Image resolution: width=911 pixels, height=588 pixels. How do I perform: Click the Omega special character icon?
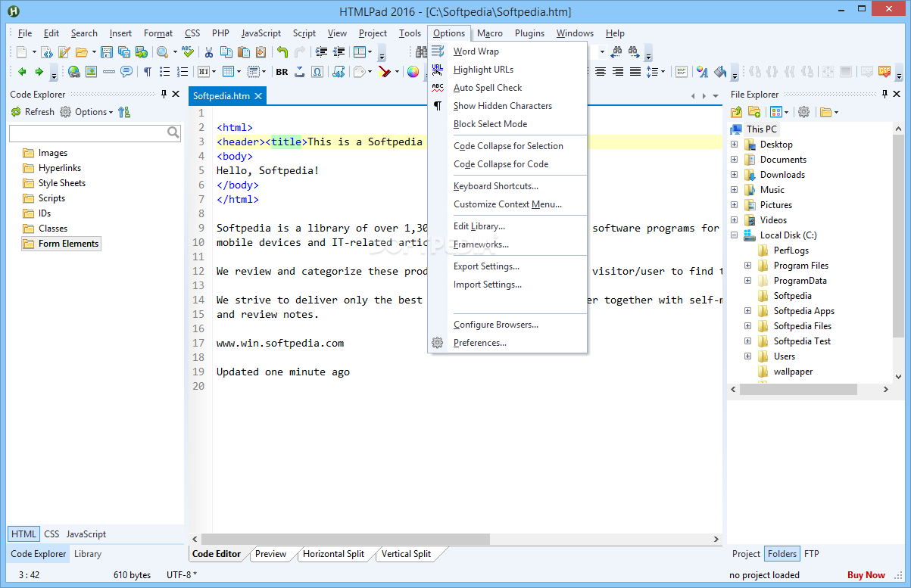[x=317, y=72]
